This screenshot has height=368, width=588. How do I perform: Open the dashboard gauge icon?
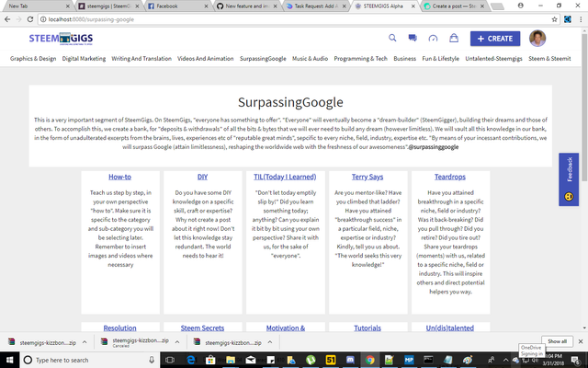coord(433,39)
